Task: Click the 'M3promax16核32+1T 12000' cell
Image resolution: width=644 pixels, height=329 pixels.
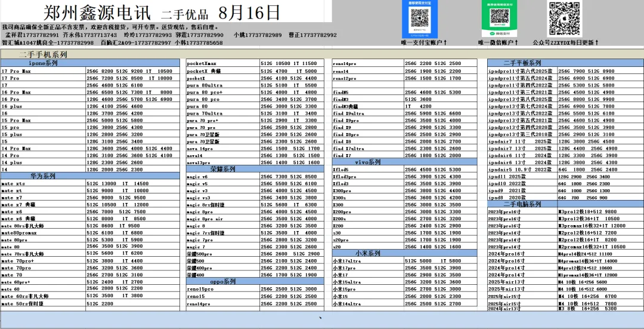Action: click(600, 226)
